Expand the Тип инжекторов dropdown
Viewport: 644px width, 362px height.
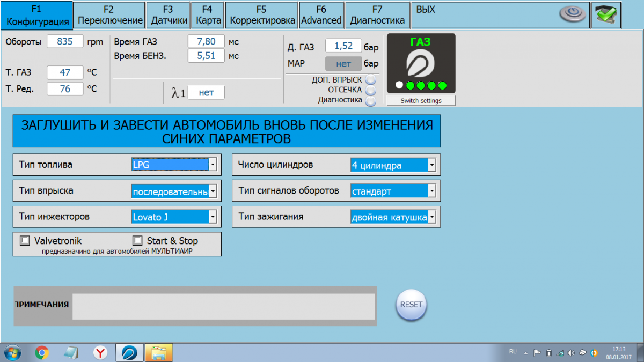(213, 217)
